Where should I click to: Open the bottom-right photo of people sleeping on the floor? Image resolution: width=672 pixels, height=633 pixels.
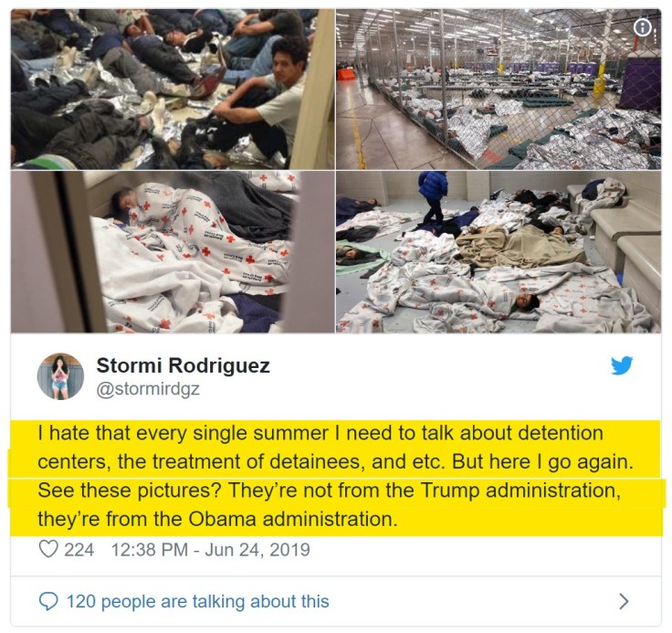(499, 252)
